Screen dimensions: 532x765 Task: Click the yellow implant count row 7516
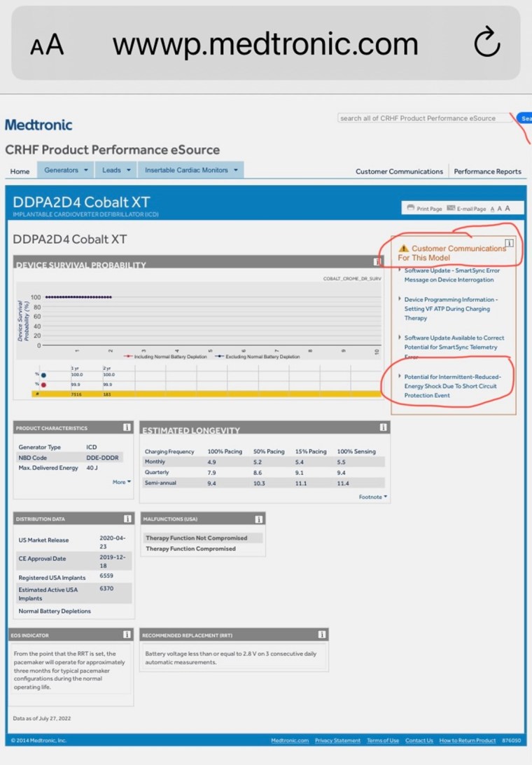206,394
